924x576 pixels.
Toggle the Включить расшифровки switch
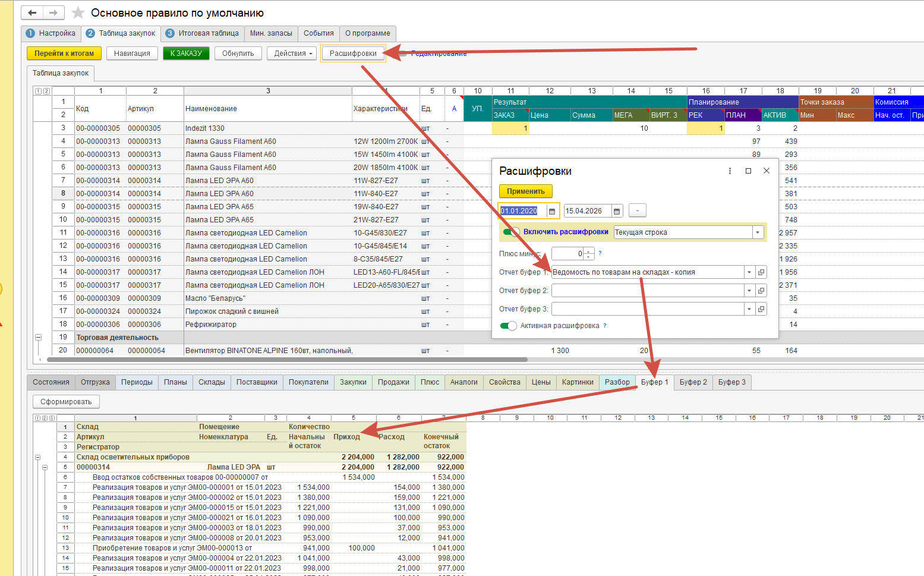[x=510, y=232]
